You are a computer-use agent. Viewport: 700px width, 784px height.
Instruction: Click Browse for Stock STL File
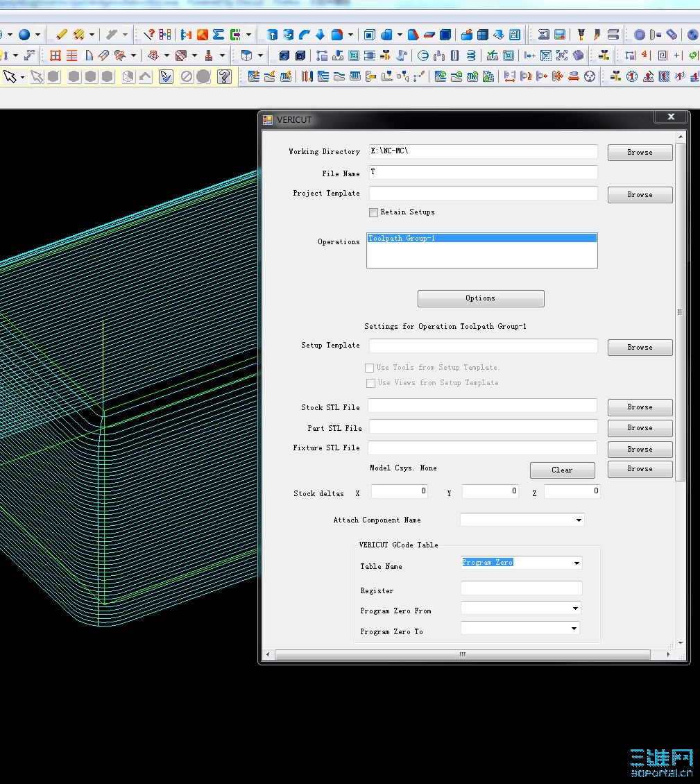pos(640,407)
